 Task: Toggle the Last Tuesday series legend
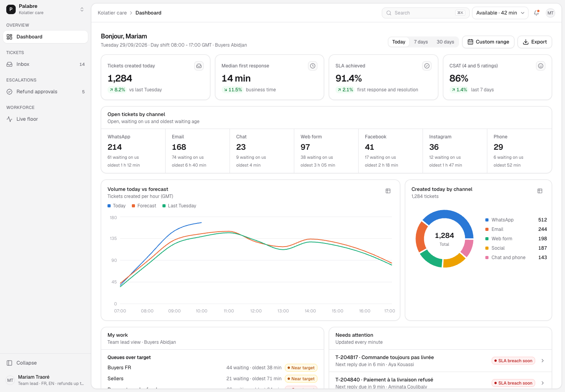pyautogui.click(x=179, y=206)
